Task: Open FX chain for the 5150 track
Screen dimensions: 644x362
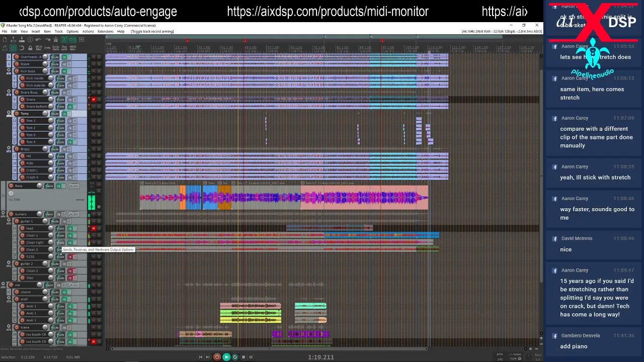Action: [70, 256]
